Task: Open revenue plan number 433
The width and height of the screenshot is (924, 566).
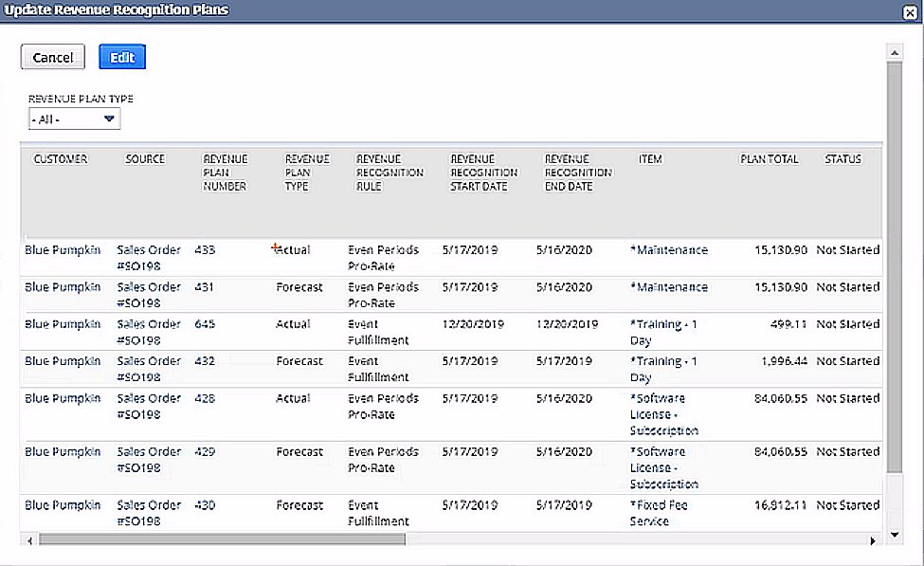Action: point(205,250)
